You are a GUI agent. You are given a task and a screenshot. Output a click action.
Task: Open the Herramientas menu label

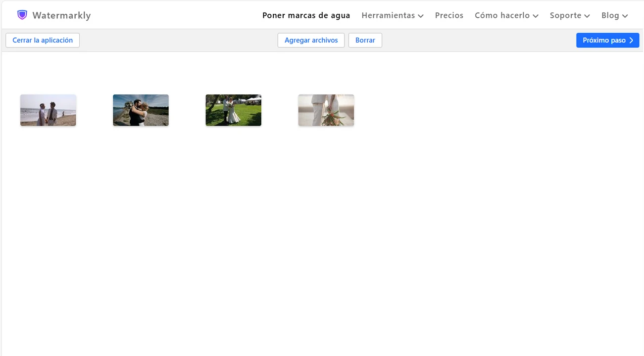coord(388,15)
